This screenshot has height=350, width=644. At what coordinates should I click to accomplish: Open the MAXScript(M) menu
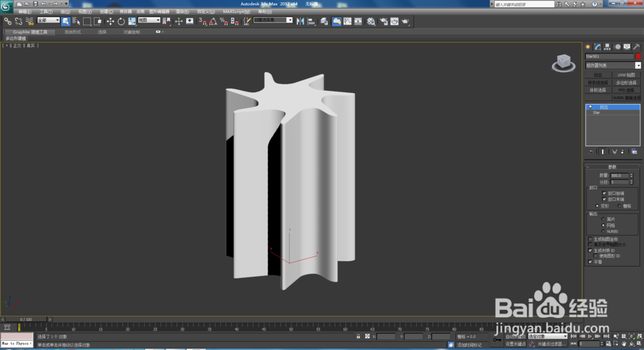coord(236,12)
